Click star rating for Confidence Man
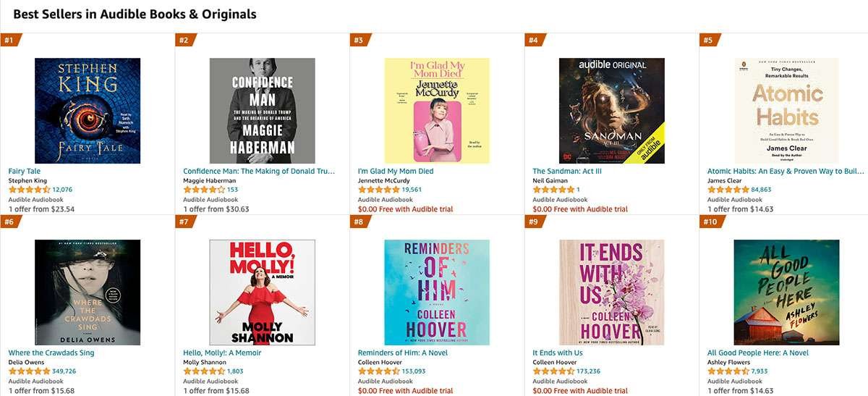This screenshot has height=396, width=868. [x=203, y=190]
